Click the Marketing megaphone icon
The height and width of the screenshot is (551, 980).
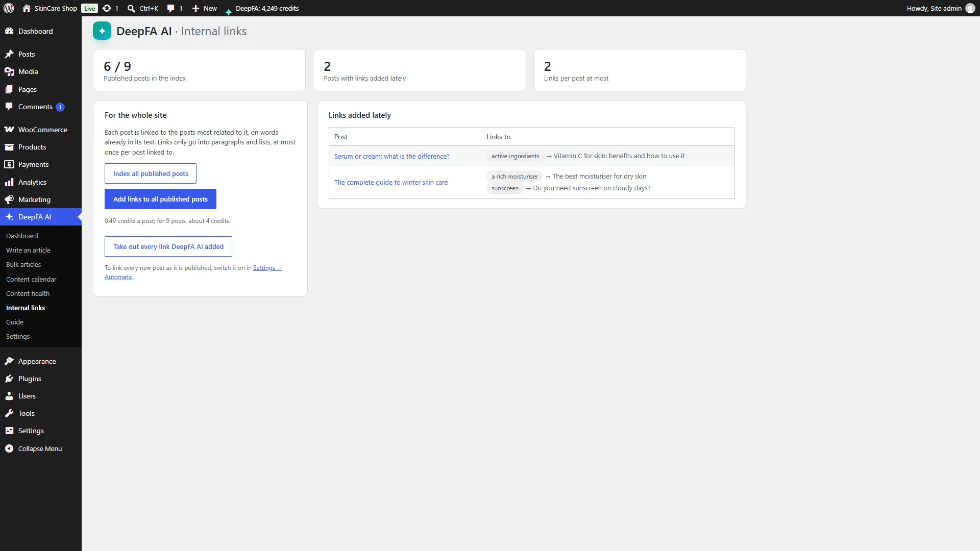(x=9, y=199)
